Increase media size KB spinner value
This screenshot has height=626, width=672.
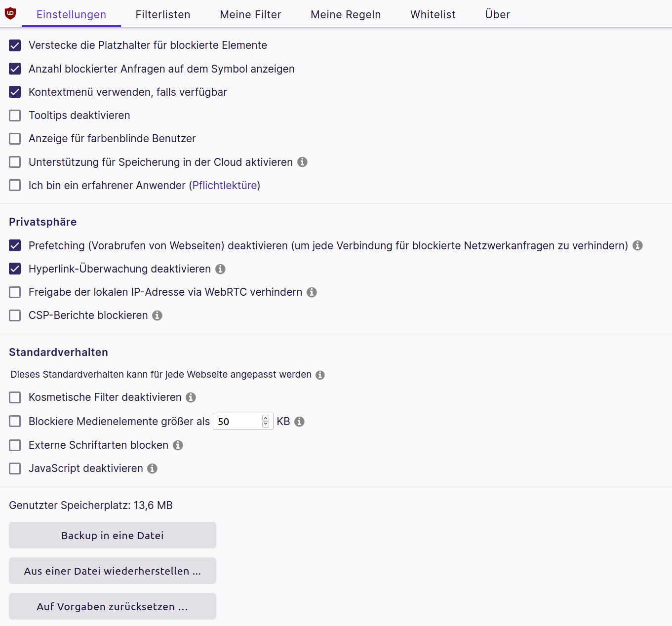[x=266, y=418]
